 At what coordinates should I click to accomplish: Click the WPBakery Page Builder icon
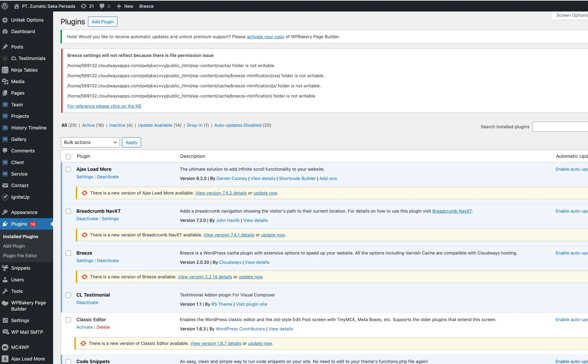pyautogui.click(x=5, y=303)
